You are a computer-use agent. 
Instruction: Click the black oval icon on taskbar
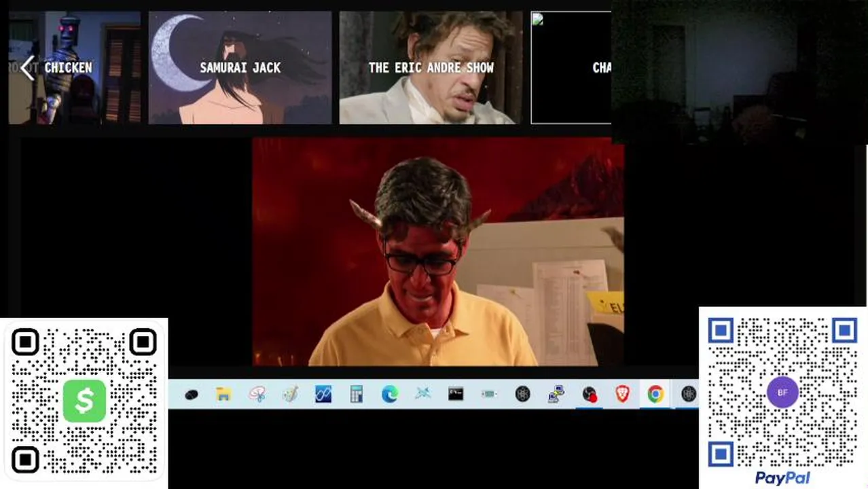point(191,395)
